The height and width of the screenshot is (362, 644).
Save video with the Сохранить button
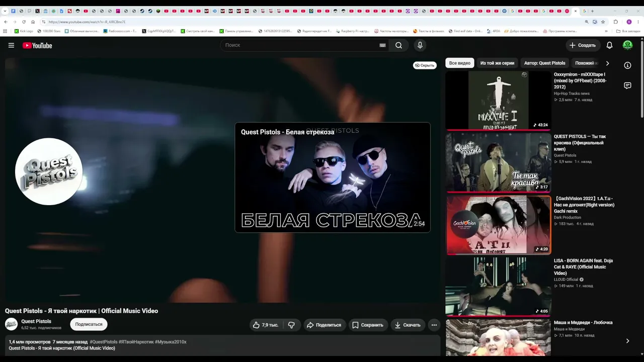(368, 325)
